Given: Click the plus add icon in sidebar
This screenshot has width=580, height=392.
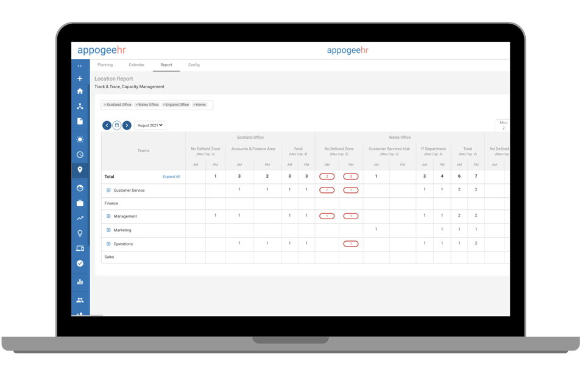Looking at the screenshot, I should (x=80, y=79).
